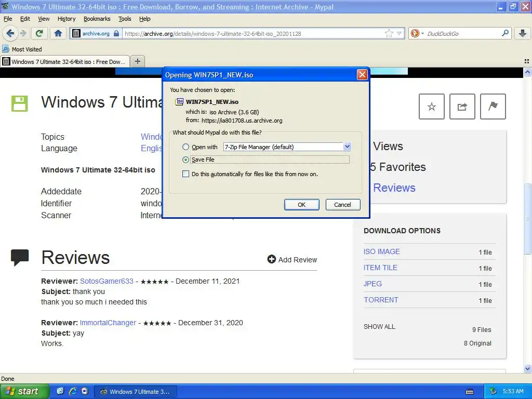Image resolution: width=532 pixels, height=399 pixels.
Task: Open the ITEM TILE download option
Action: pyautogui.click(x=380, y=268)
